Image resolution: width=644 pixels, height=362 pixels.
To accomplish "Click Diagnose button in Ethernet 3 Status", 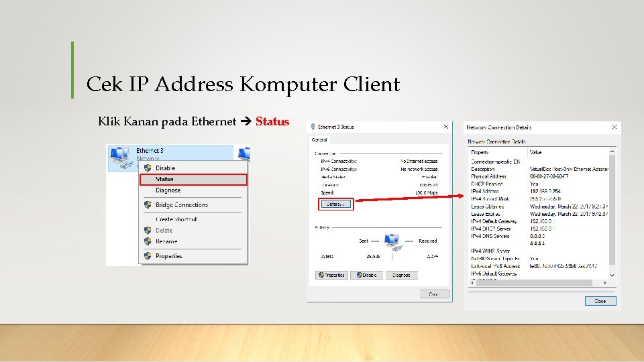I will pyautogui.click(x=401, y=275).
